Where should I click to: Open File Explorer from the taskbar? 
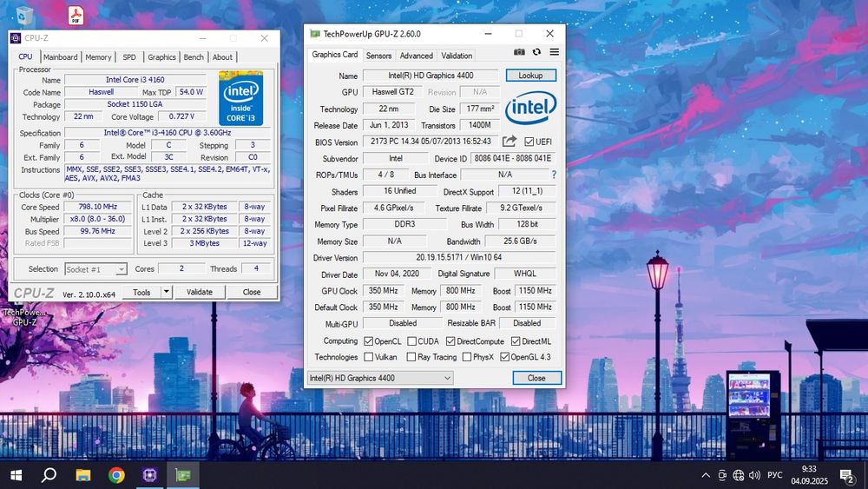83,475
